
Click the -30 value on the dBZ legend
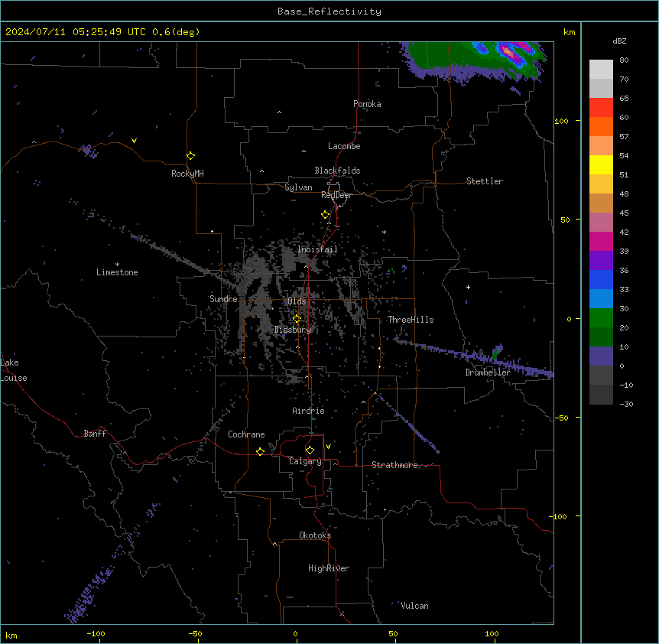click(x=626, y=405)
